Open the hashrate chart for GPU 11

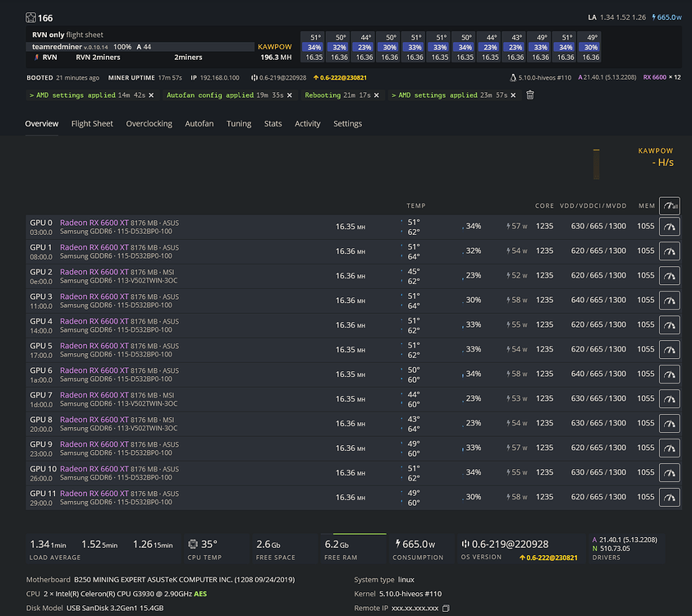pos(670,497)
